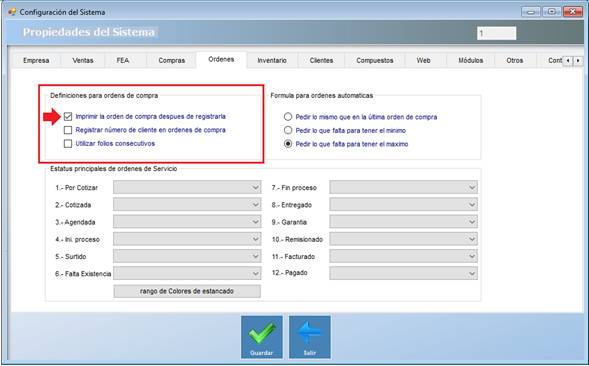
Task: Maximize the Configuración del Sistema window
Action: pyautogui.click(x=551, y=12)
